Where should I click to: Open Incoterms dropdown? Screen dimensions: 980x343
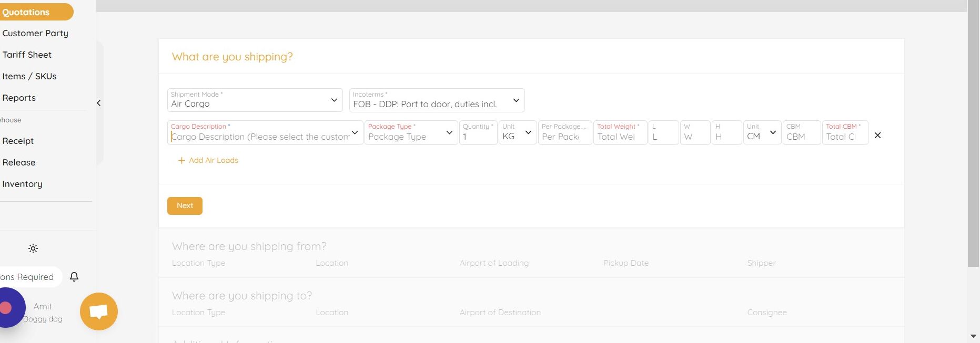click(x=437, y=100)
